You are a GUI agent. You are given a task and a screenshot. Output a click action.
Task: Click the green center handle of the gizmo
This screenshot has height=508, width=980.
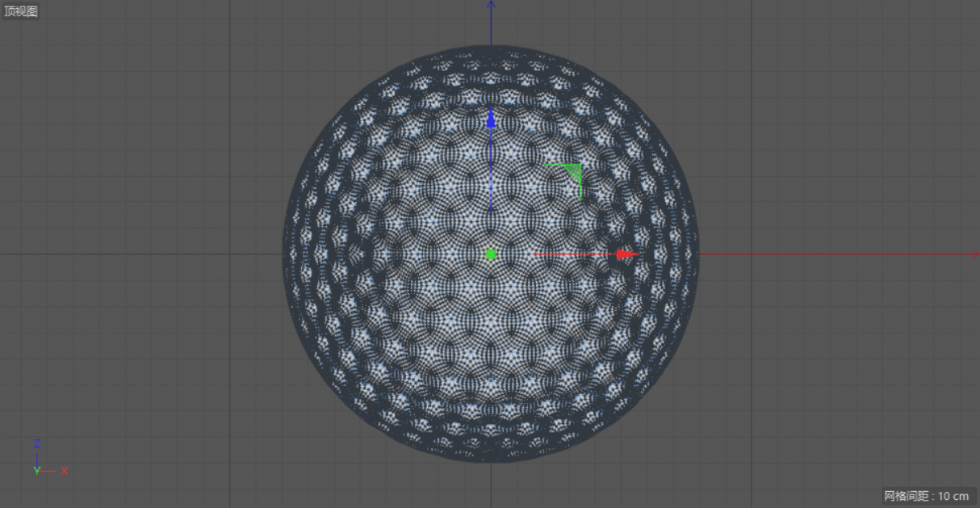491,254
